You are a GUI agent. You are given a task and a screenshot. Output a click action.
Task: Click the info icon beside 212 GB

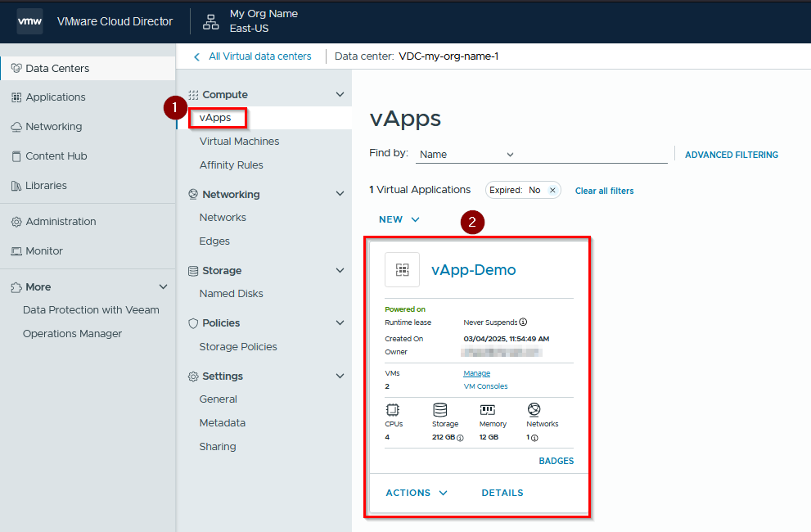coord(460,438)
